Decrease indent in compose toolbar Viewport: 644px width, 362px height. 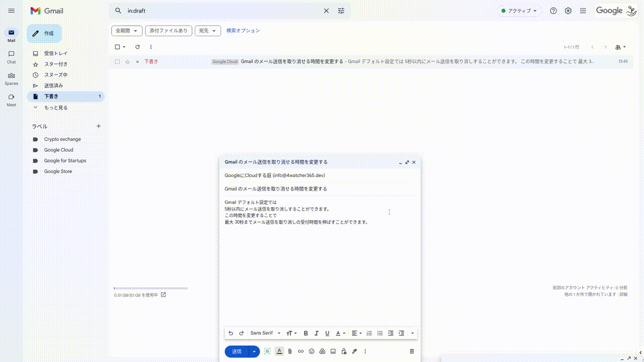(x=390, y=333)
